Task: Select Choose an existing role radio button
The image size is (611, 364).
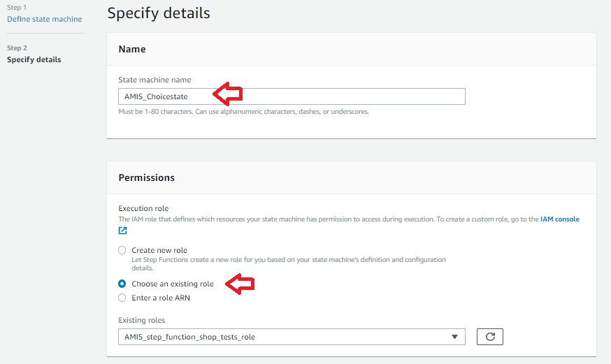Action: (122, 284)
